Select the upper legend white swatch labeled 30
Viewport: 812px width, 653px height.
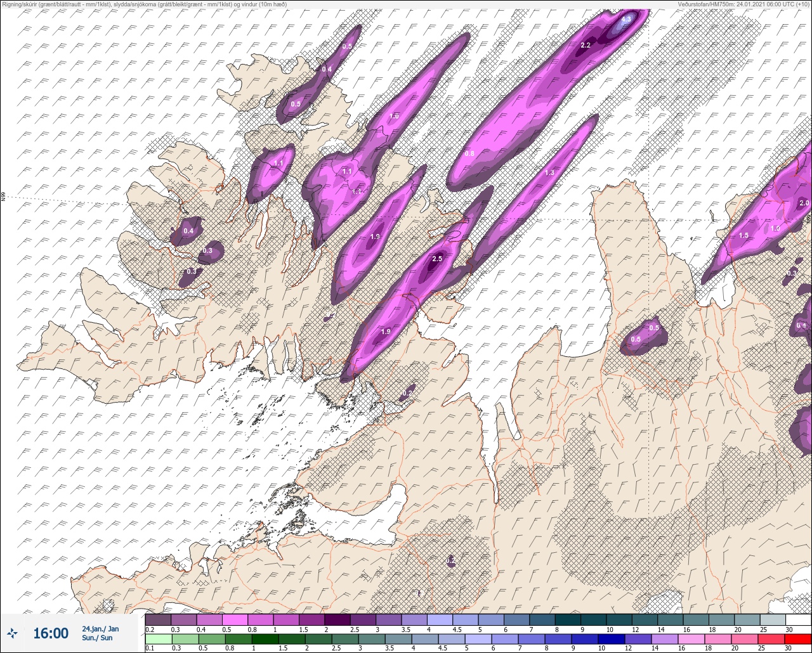[798, 619]
